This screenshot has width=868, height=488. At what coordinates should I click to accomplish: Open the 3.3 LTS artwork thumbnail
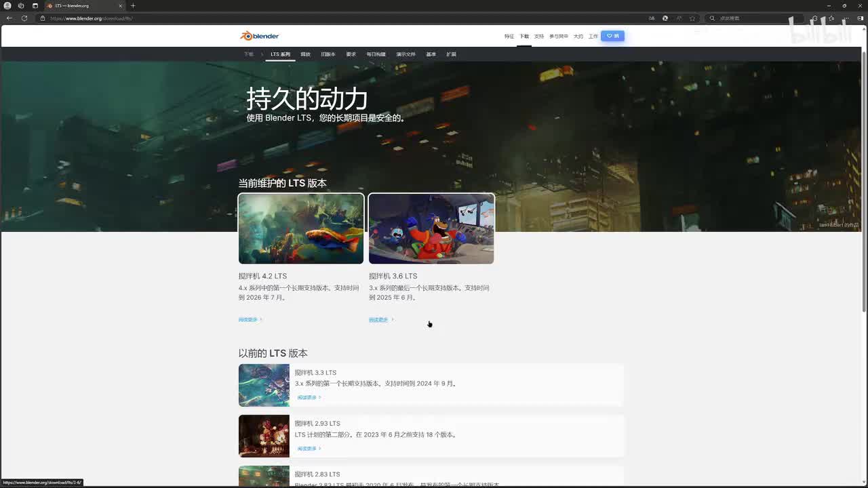264,385
